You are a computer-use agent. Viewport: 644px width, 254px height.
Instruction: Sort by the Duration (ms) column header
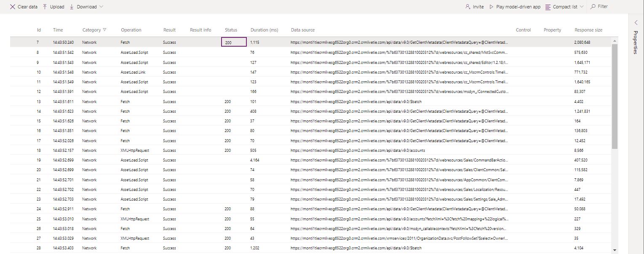(264, 30)
